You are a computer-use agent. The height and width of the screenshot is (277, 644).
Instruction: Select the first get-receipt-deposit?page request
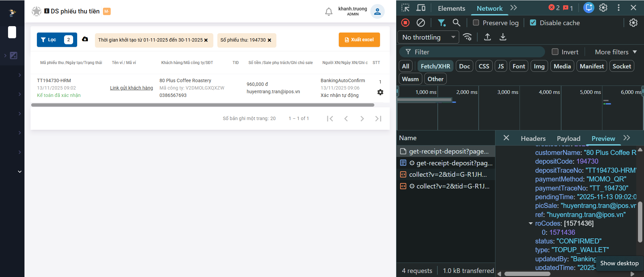tap(446, 151)
